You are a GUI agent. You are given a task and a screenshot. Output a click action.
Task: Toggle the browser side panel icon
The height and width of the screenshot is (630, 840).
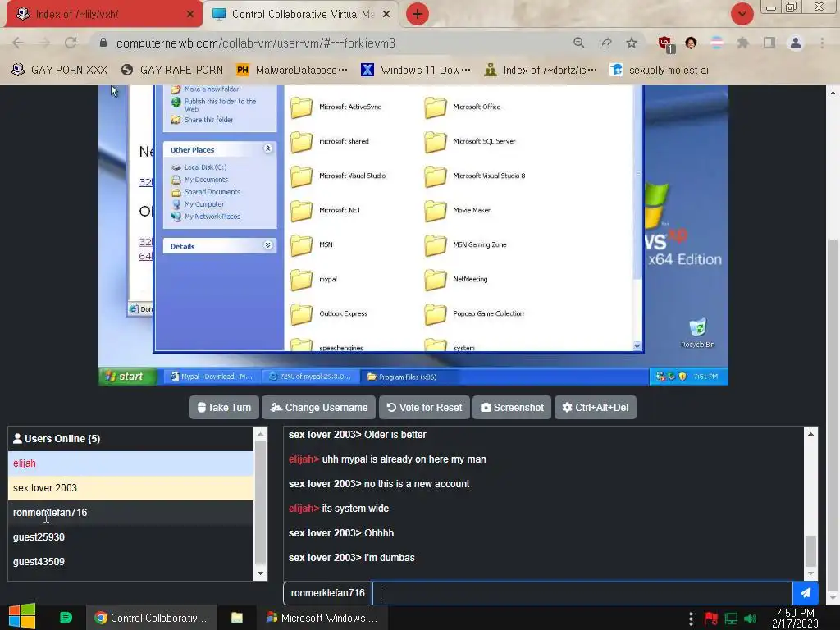click(x=769, y=43)
